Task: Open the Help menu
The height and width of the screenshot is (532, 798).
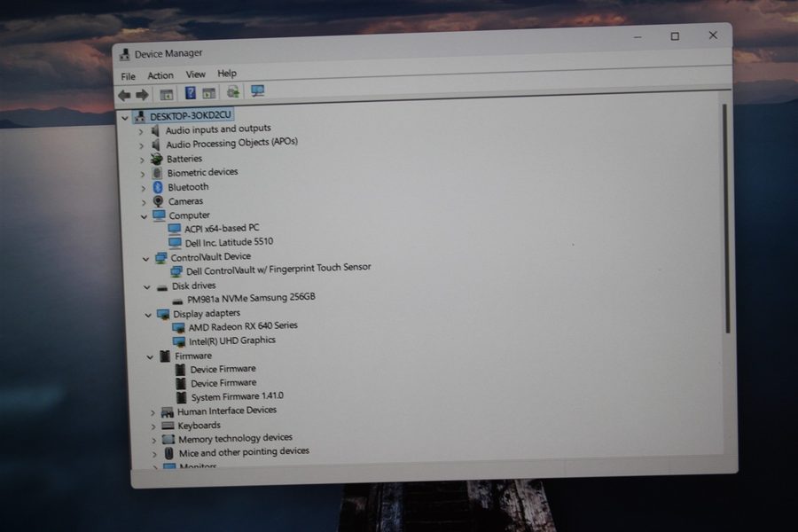Action: click(x=227, y=74)
